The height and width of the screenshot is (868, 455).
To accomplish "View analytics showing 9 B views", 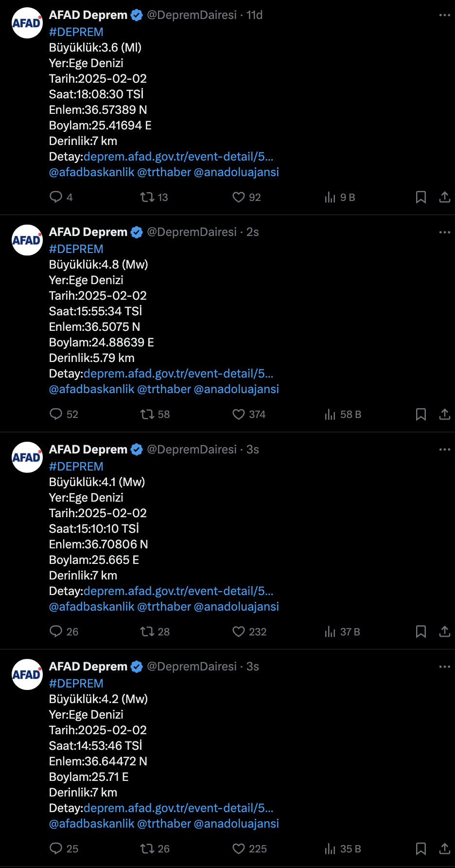I will tap(340, 197).
